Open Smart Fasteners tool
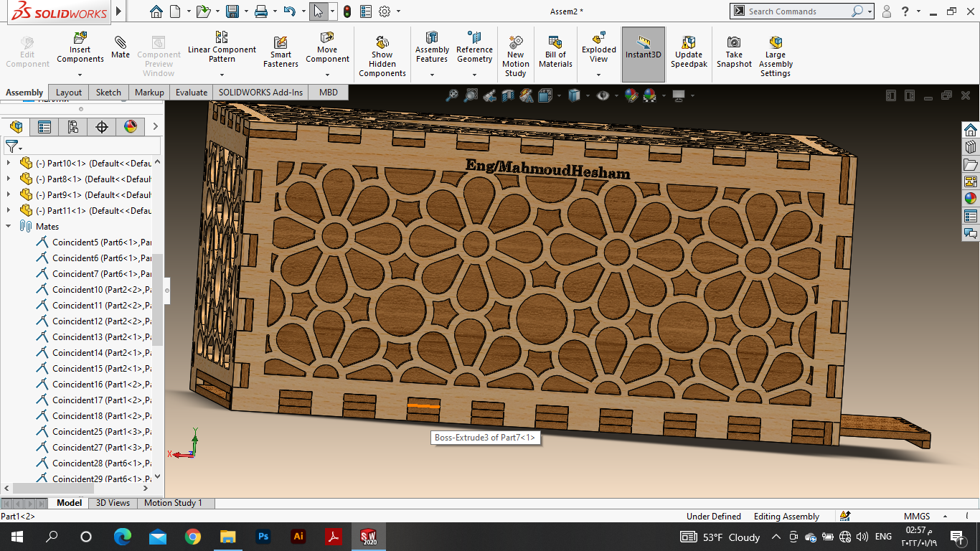This screenshot has height=551, width=980. point(281,43)
